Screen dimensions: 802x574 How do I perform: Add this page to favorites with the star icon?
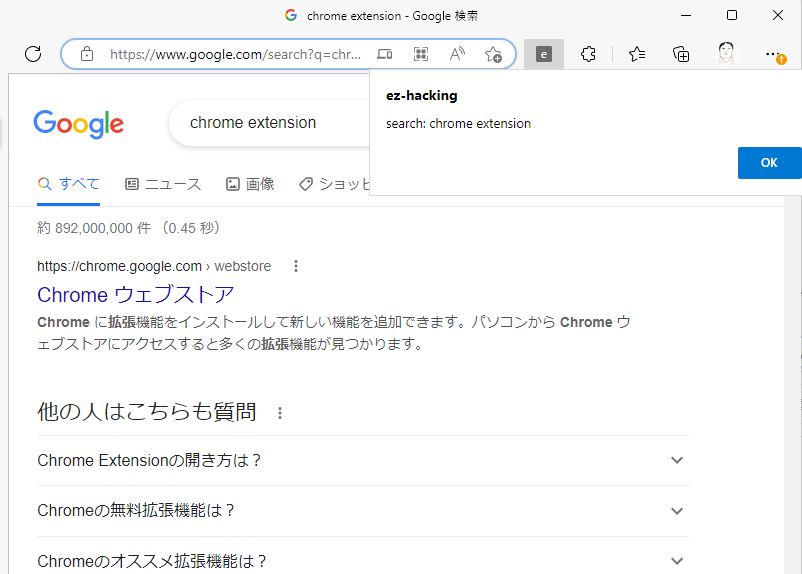click(493, 54)
